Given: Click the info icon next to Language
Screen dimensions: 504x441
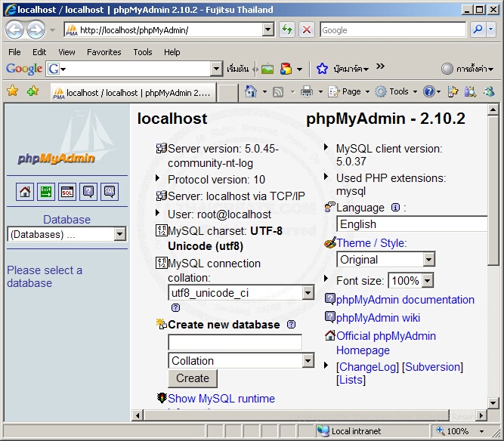Looking at the screenshot, I should coord(395,208).
